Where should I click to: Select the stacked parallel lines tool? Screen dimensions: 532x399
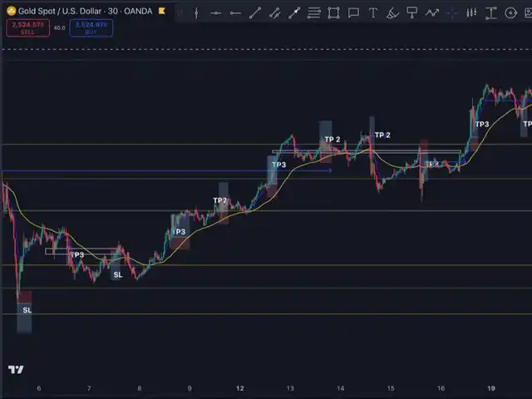[x=314, y=13]
